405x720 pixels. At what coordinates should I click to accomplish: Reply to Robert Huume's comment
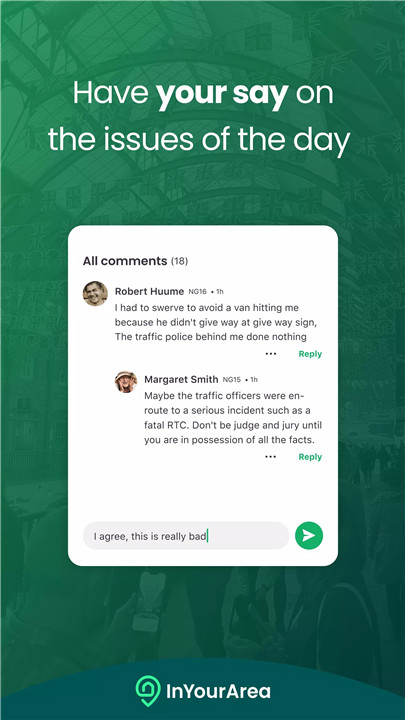click(310, 354)
